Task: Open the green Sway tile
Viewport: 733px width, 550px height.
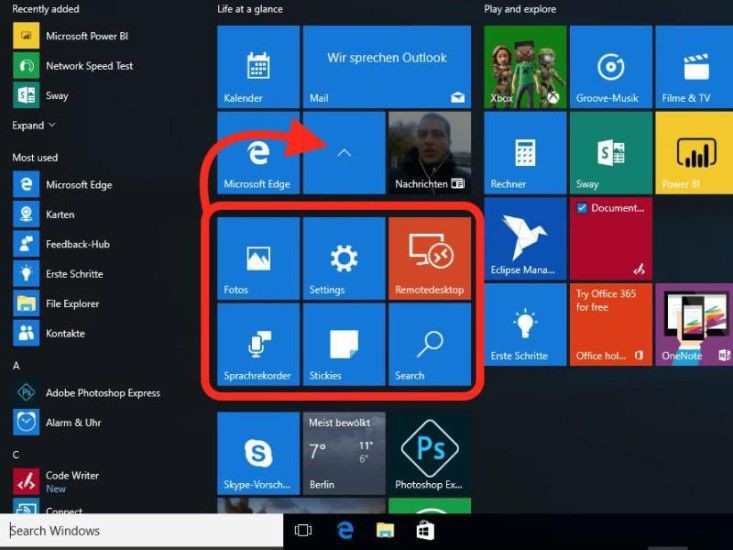Action: pyautogui.click(x=611, y=153)
